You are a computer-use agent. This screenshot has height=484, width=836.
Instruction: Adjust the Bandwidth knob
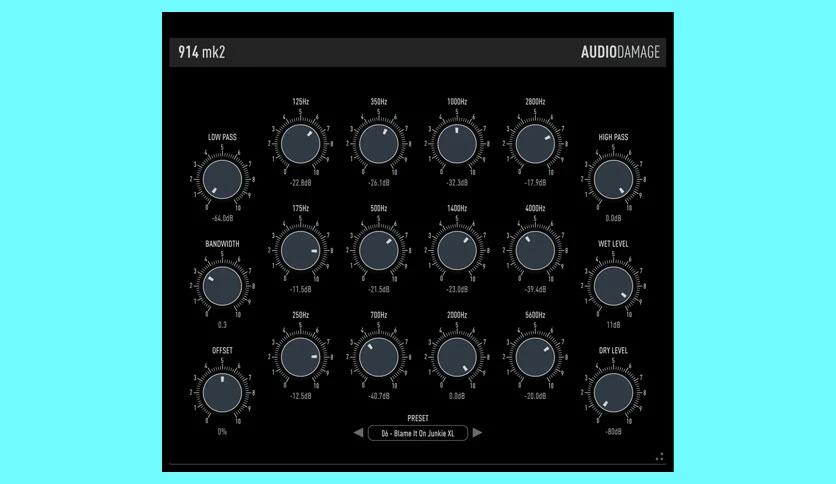(222, 286)
